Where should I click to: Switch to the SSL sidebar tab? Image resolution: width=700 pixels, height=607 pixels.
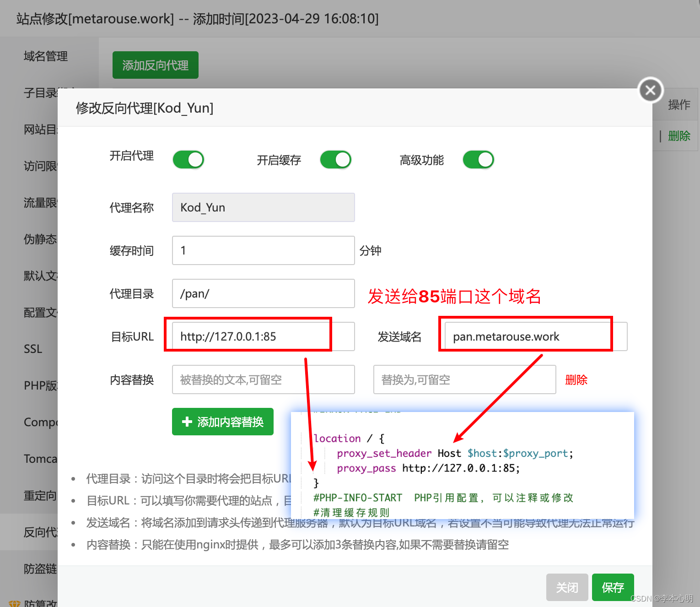(x=33, y=349)
